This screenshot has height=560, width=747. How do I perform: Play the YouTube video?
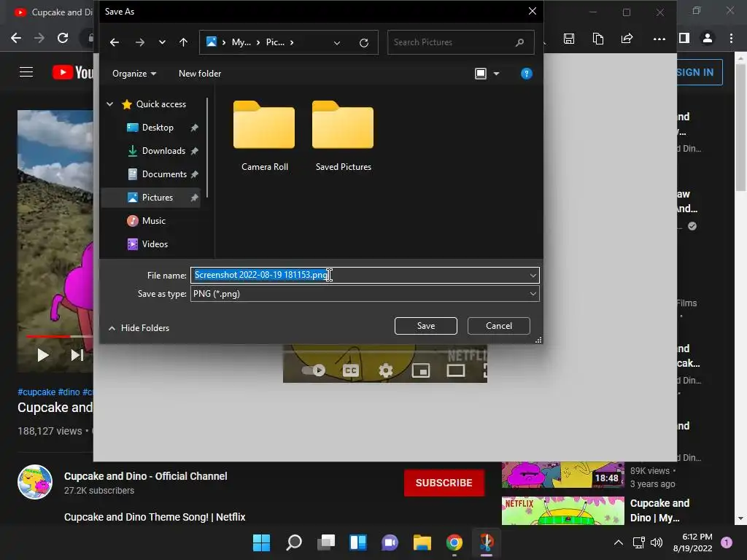click(x=43, y=355)
